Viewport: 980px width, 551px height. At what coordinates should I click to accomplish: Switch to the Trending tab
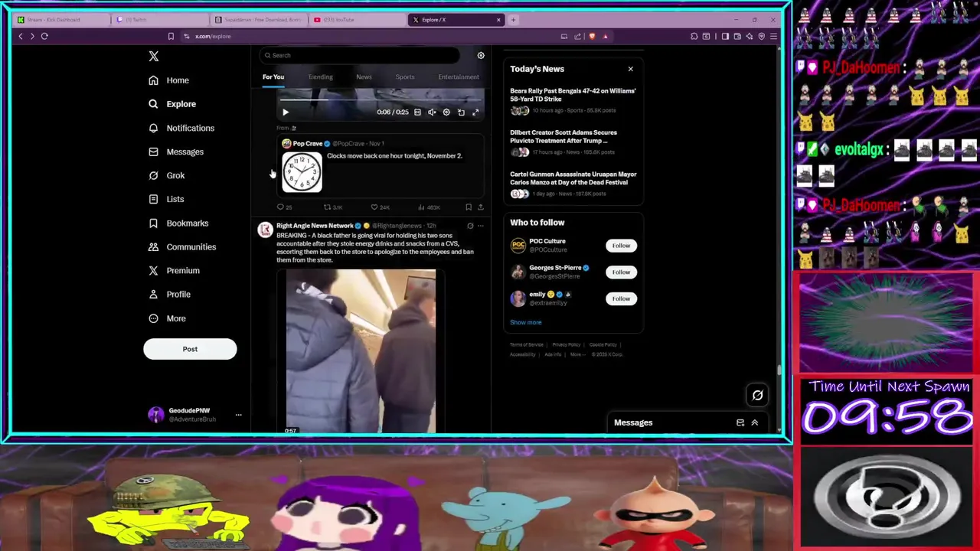(320, 77)
